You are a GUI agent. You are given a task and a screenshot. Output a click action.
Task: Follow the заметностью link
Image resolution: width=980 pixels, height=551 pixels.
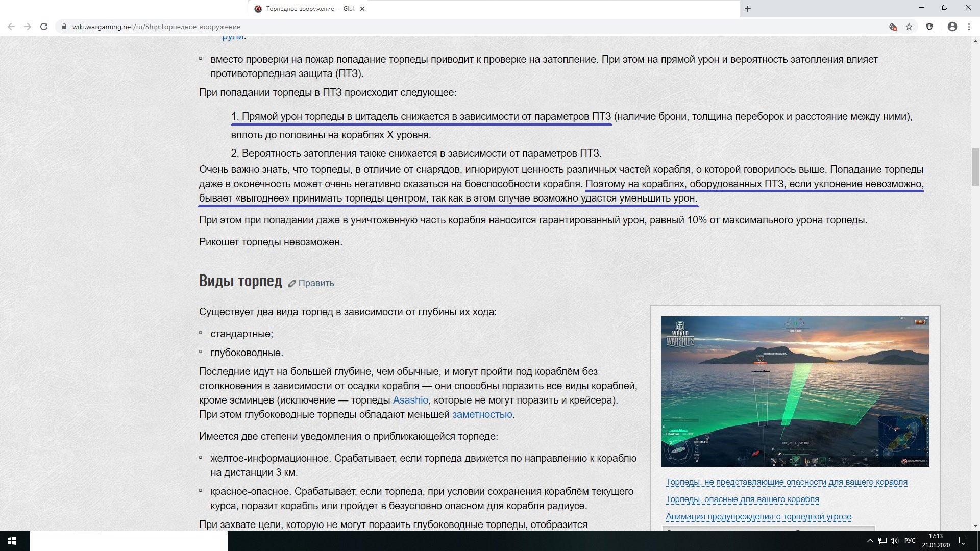tap(482, 414)
